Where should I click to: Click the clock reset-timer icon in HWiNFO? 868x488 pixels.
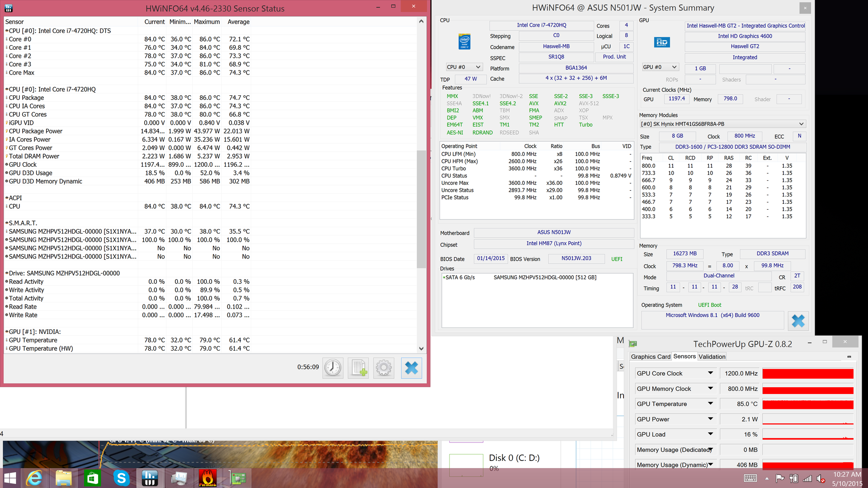[333, 368]
